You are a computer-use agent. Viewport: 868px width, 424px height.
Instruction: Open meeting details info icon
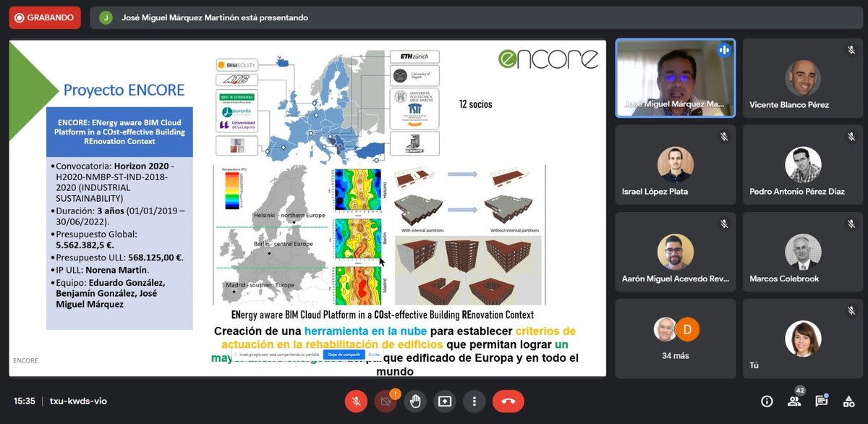pyautogui.click(x=767, y=401)
